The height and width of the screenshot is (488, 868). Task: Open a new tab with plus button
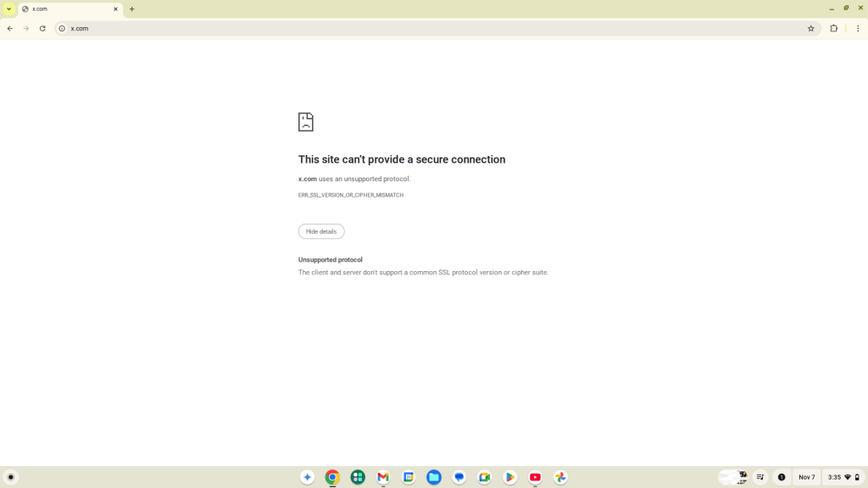(x=132, y=8)
